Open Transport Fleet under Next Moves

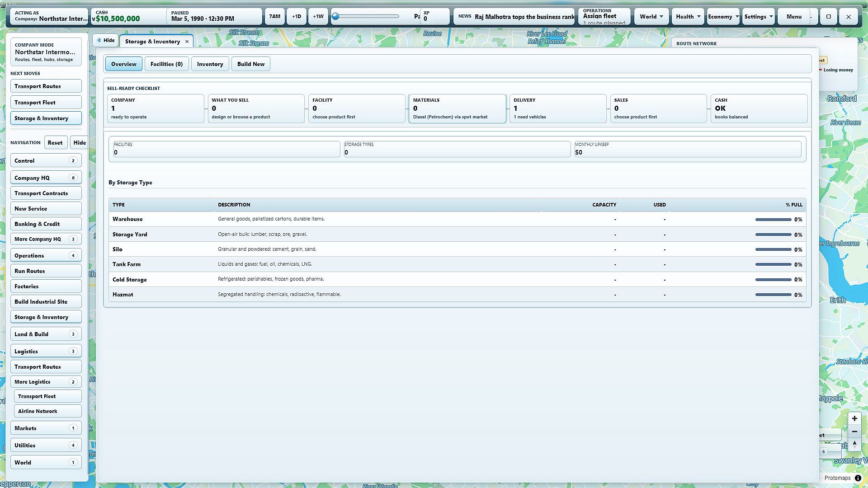click(x=46, y=103)
